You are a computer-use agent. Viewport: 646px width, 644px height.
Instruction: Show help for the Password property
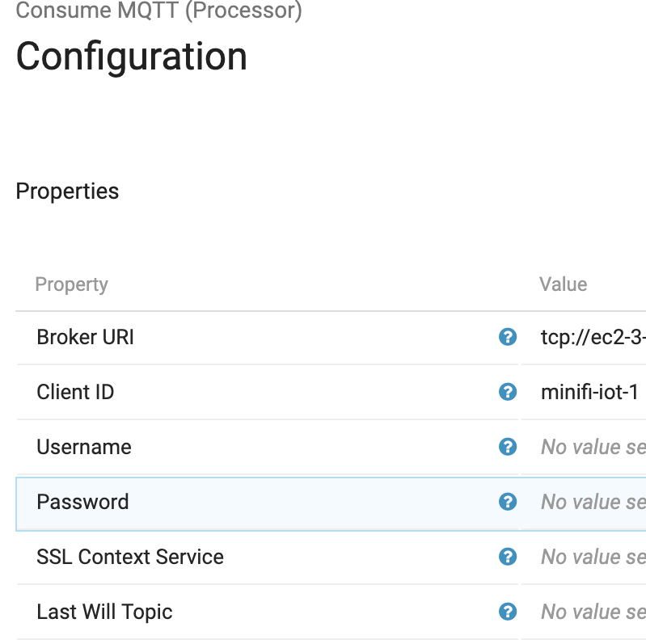[508, 502]
